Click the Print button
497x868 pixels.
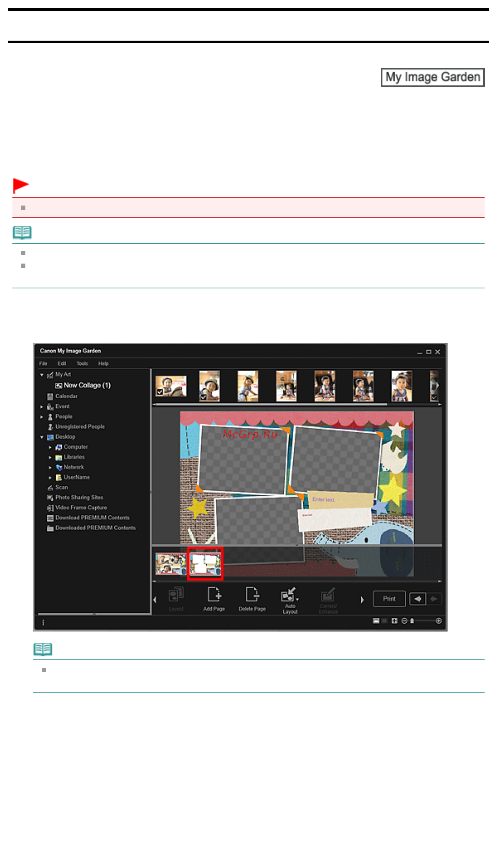tap(389, 599)
